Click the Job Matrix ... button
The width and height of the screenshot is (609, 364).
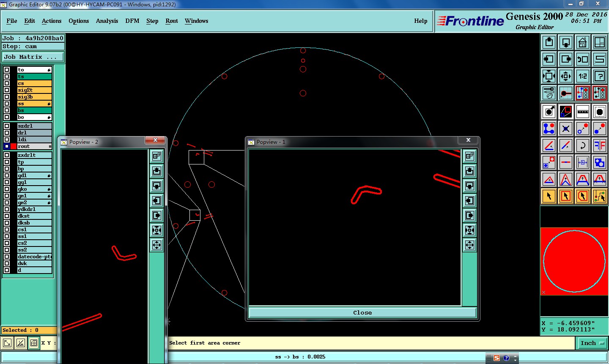(33, 57)
